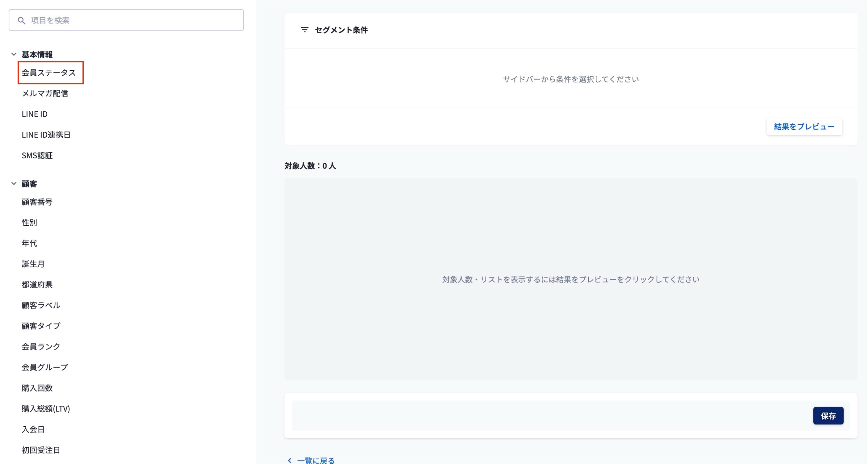
Task: Choose LINE ID連携日 from the sidebar
Action: [x=46, y=135]
